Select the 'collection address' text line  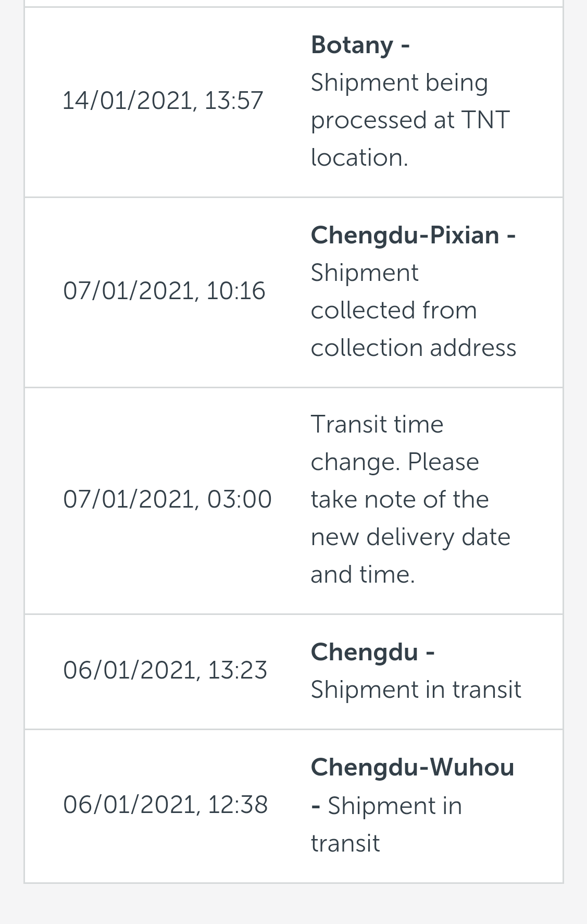click(413, 348)
